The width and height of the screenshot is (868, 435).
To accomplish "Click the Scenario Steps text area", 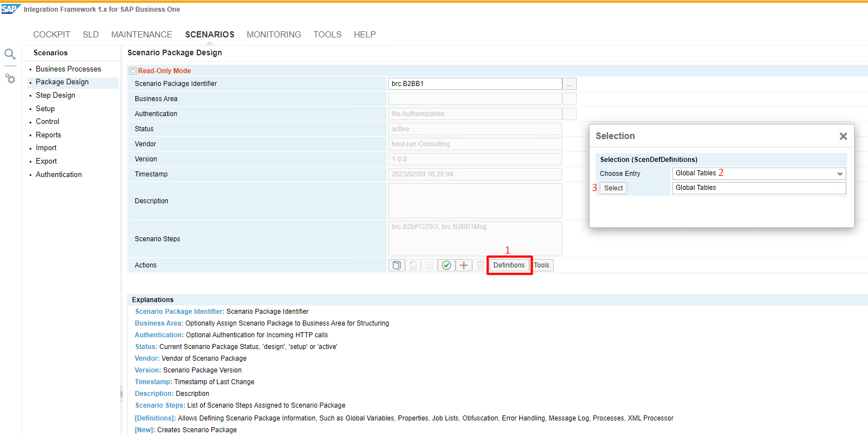I will pyautogui.click(x=475, y=239).
